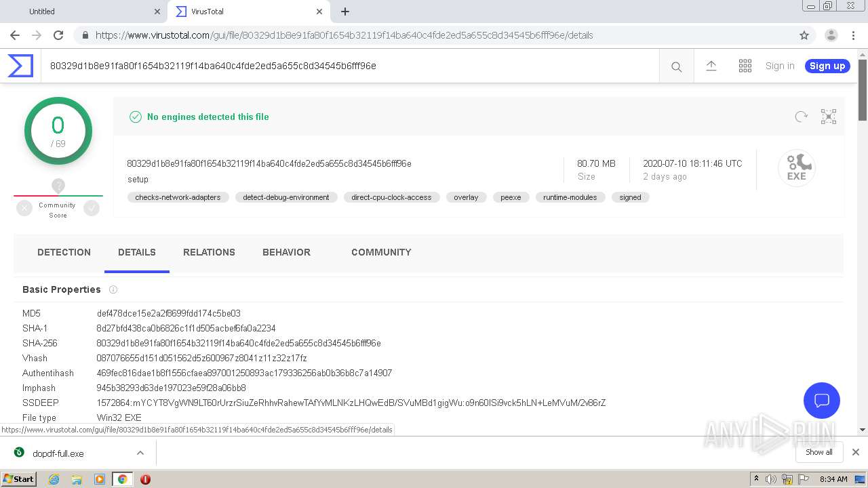868x488 pixels.
Task: Expand dopdf-full.exe download options chevron
Action: 140,453
